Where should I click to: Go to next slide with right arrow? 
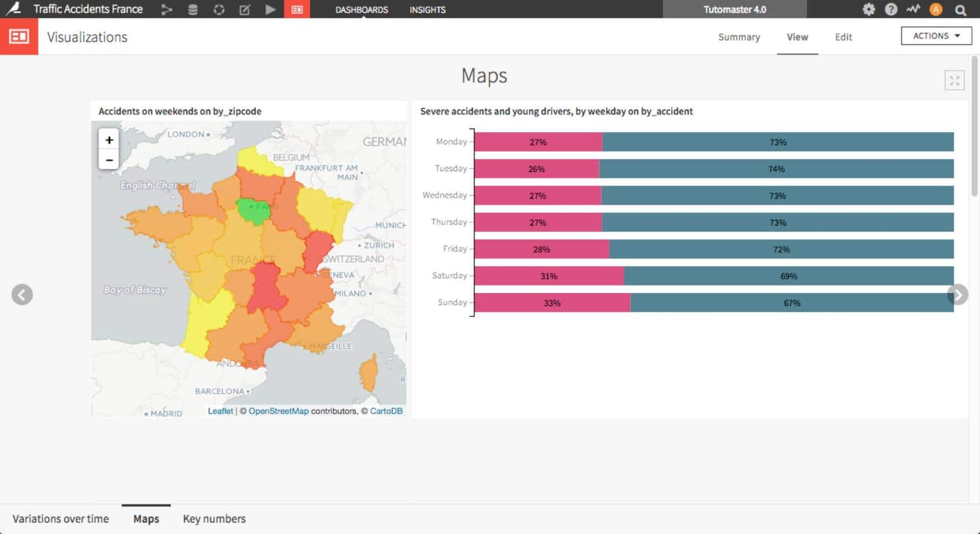pos(957,295)
